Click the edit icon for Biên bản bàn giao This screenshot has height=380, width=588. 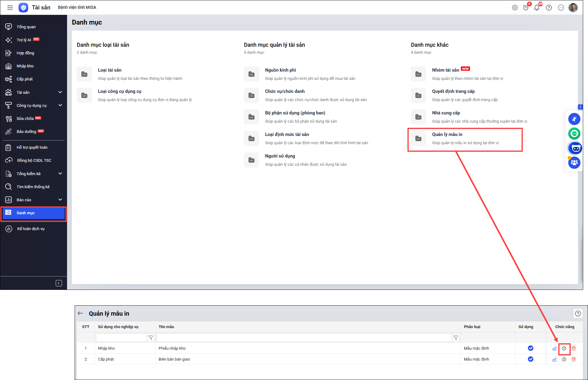(554, 359)
